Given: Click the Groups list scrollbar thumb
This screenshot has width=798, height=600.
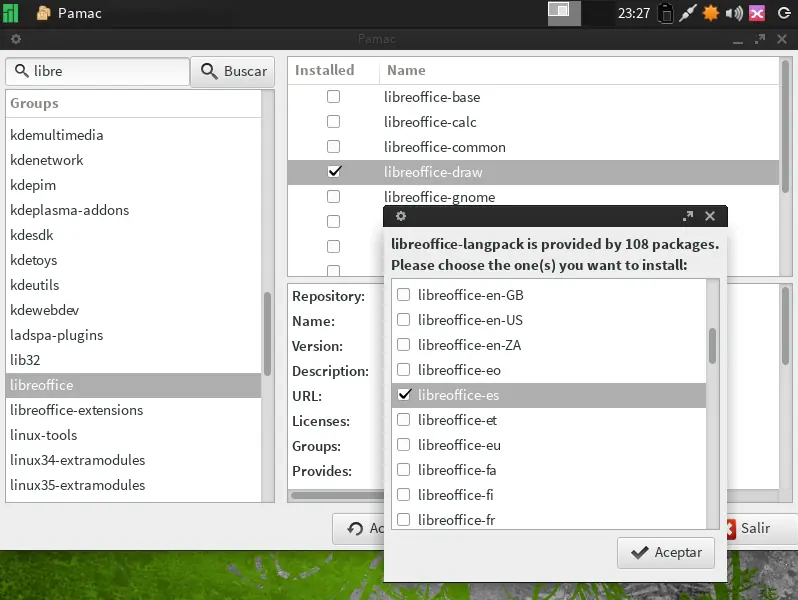Looking at the screenshot, I should coord(267,333).
